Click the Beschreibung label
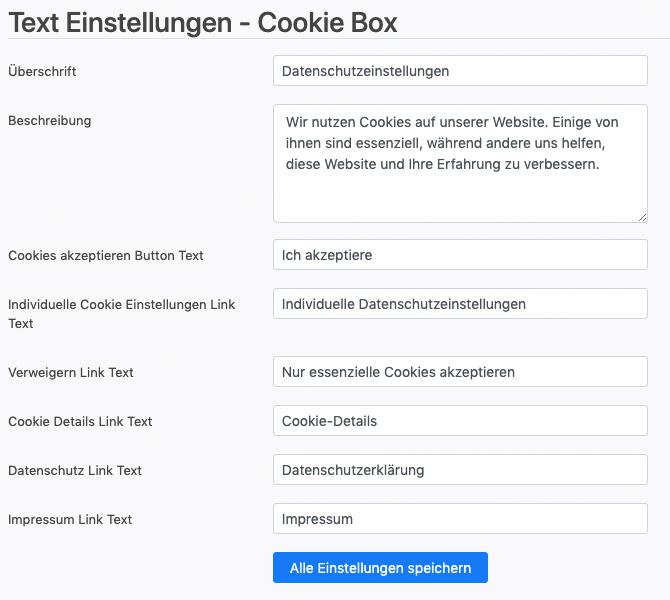 pos(50,121)
